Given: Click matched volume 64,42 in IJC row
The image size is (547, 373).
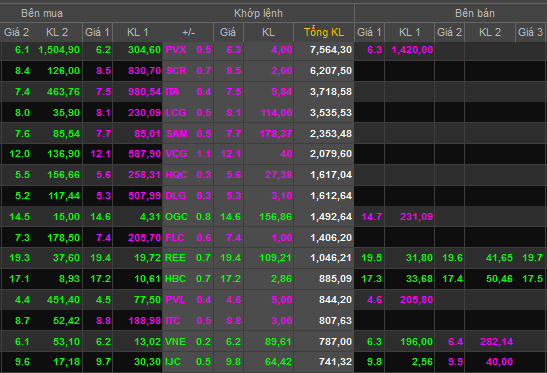Looking at the screenshot, I should [x=278, y=362].
